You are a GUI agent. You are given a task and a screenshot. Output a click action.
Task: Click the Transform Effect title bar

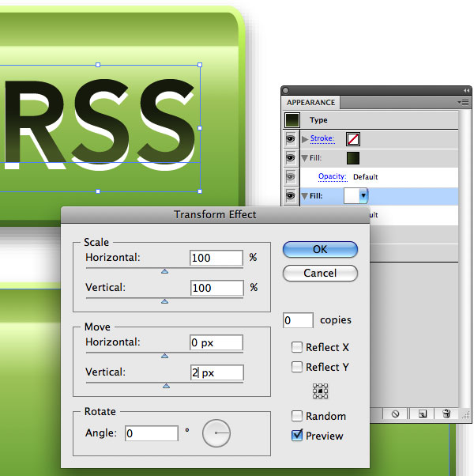(x=215, y=214)
